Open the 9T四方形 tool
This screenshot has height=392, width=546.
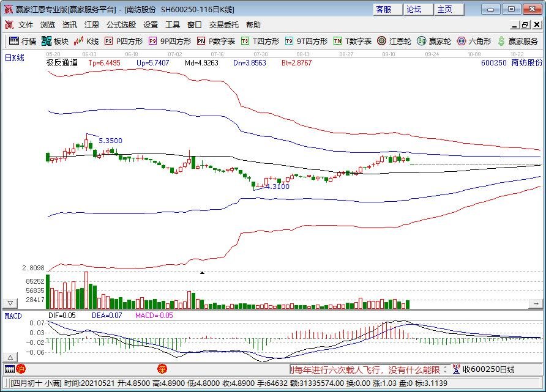pos(307,41)
